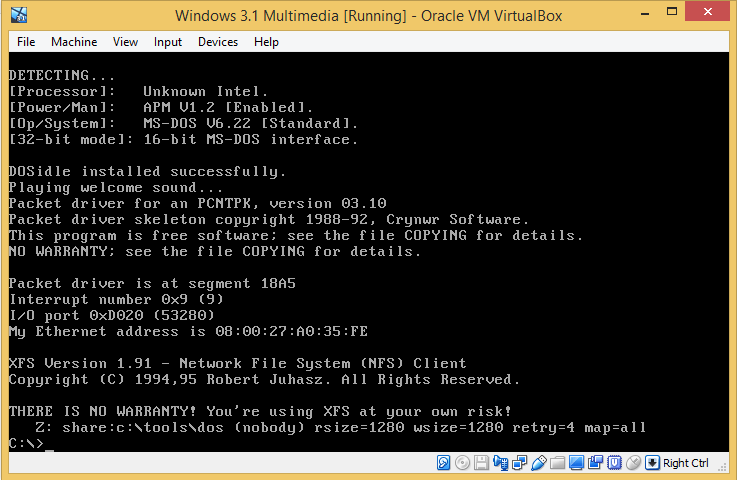The image size is (737, 480).
Task: Open the File menu
Action: click(26, 42)
